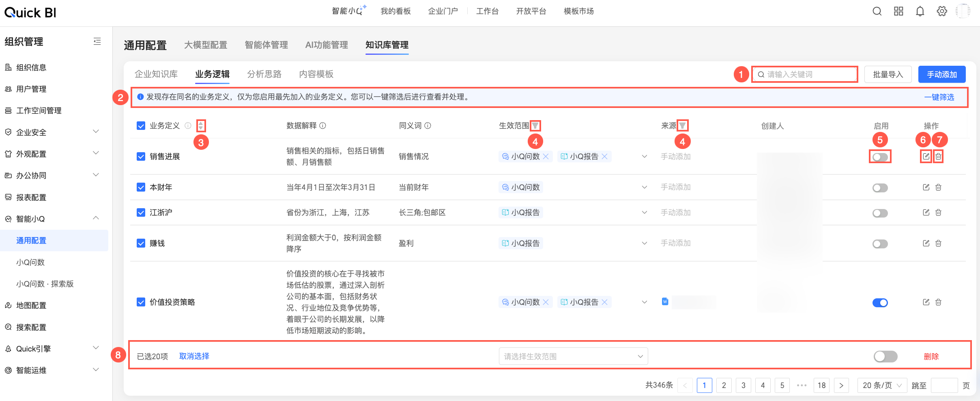Viewport: 980px width, 401px height.
Task: Delete the 销售进展 row via trash icon
Action: click(x=938, y=156)
